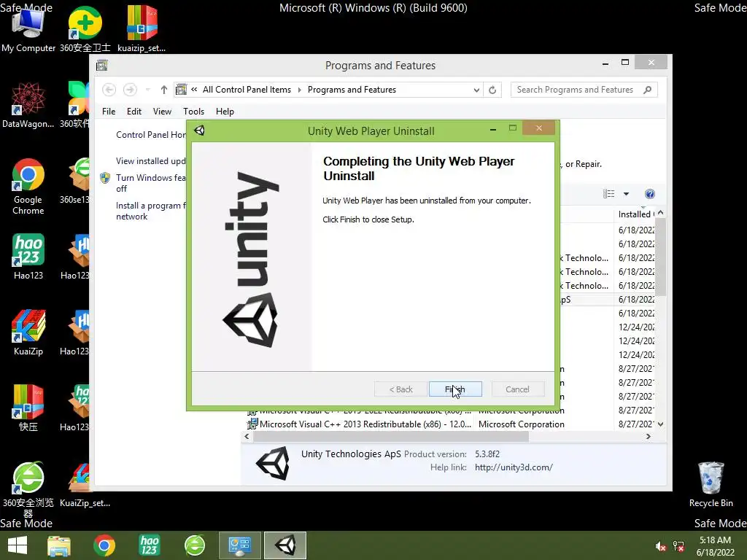Click the horizontal scrollbar of programs list

point(390,436)
